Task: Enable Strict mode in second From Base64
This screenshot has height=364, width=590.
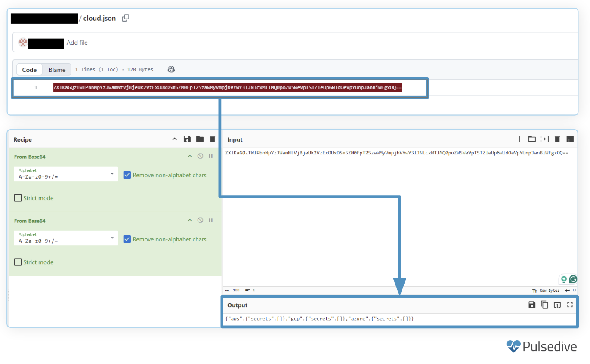Action: point(18,262)
